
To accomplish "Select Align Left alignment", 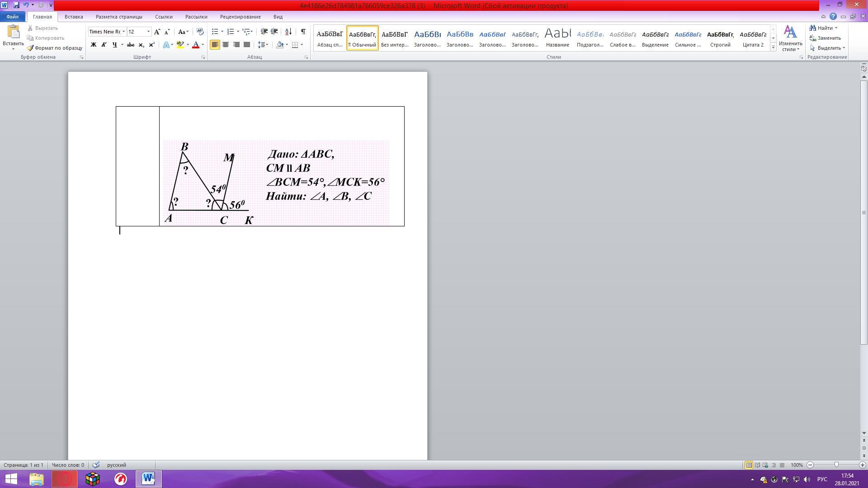I will pos(215,45).
